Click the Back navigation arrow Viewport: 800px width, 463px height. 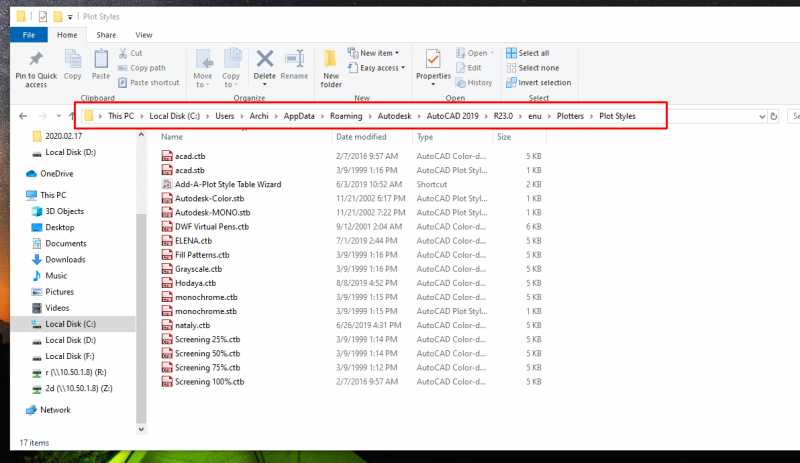click(23, 116)
